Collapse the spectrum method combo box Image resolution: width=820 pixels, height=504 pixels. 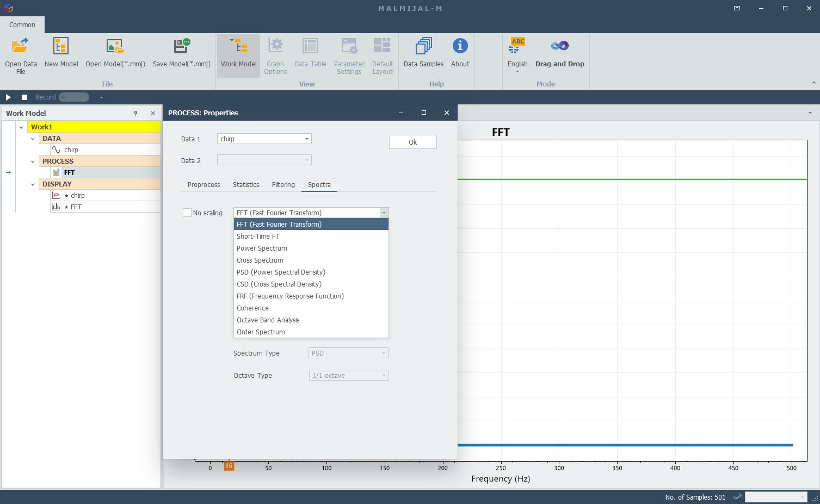(x=384, y=213)
